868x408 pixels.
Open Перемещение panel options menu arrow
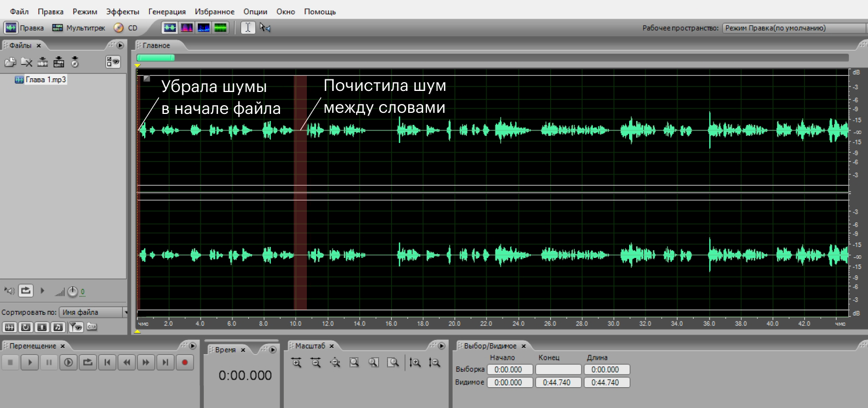coord(192,346)
